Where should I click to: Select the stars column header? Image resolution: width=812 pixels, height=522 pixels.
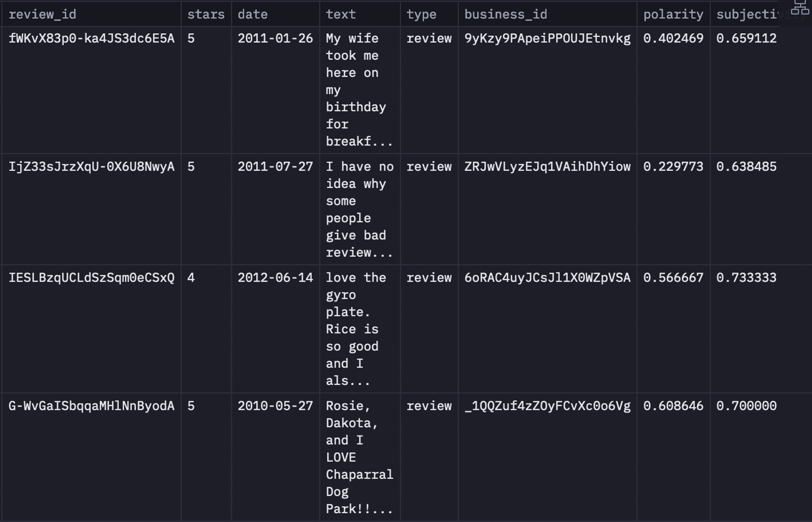[206, 14]
